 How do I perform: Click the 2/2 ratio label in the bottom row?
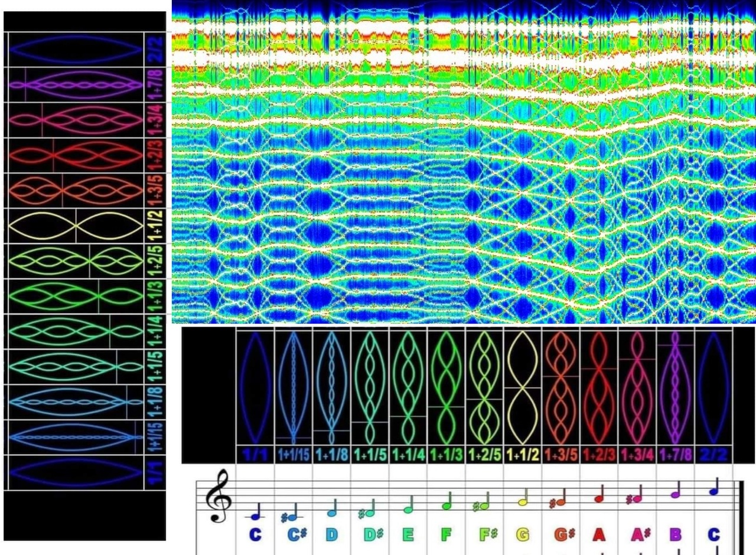click(x=713, y=454)
